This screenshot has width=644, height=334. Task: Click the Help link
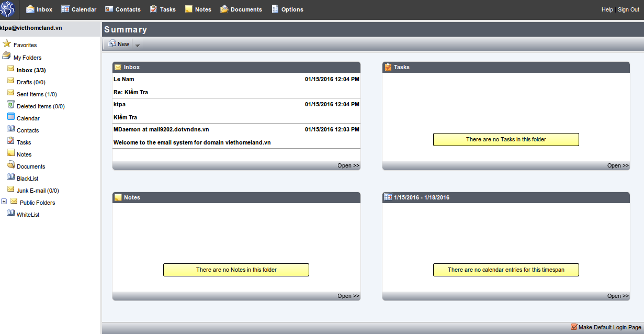[x=607, y=9]
